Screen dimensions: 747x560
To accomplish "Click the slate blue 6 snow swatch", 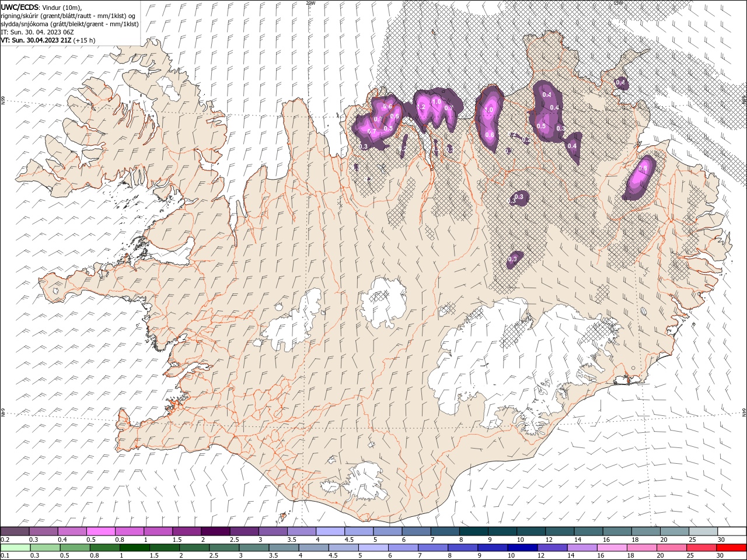I will click(416, 531).
